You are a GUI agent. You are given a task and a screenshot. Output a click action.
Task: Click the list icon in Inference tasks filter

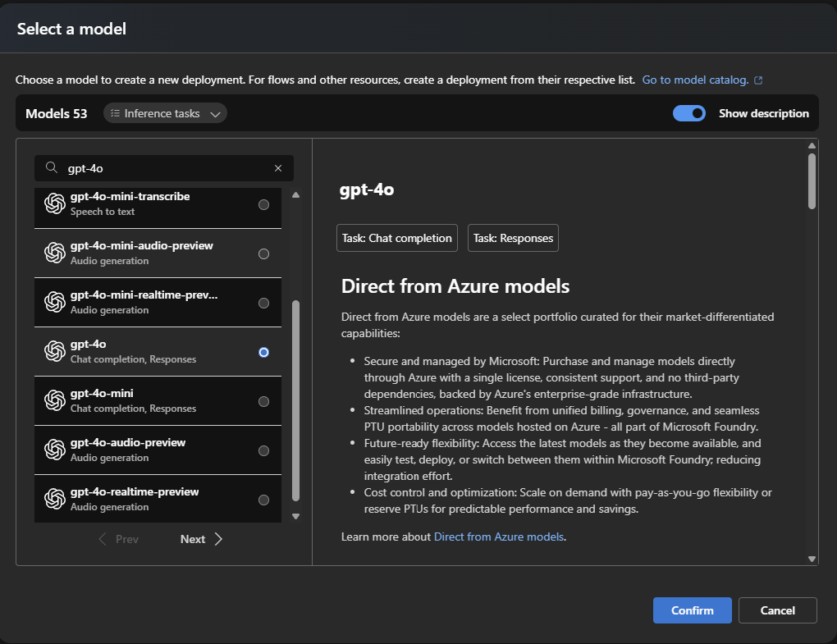pos(115,114)
